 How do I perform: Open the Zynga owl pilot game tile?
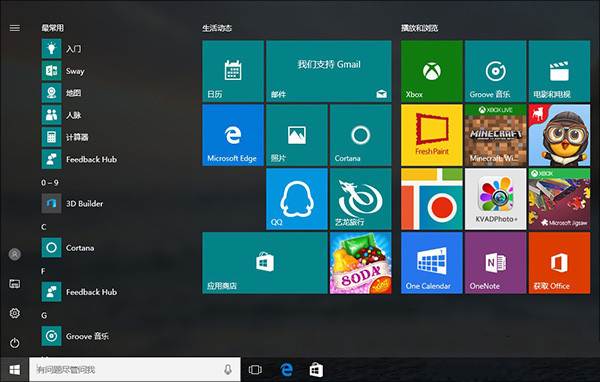[x=559, y=135]
